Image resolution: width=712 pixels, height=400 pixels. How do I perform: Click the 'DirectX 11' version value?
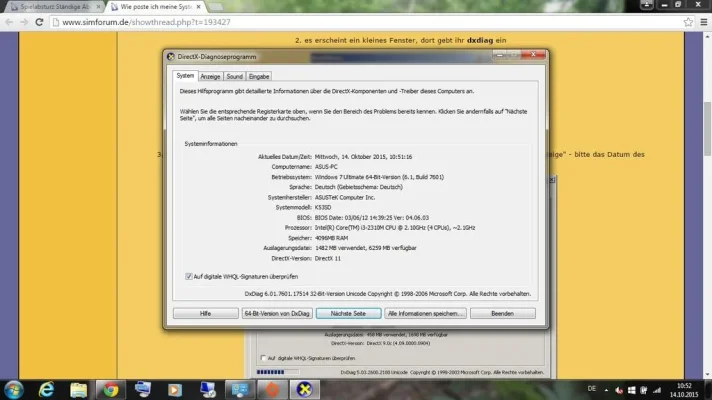coord(327,258)
